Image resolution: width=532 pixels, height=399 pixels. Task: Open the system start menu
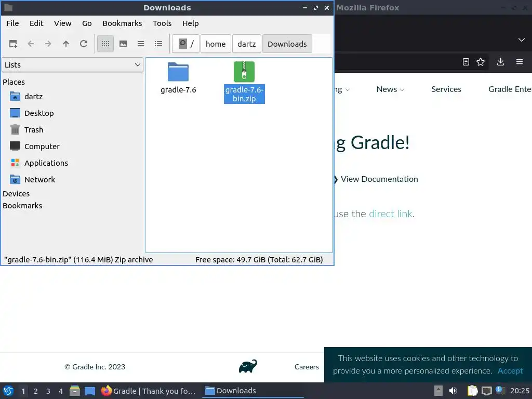coord(8,391)
